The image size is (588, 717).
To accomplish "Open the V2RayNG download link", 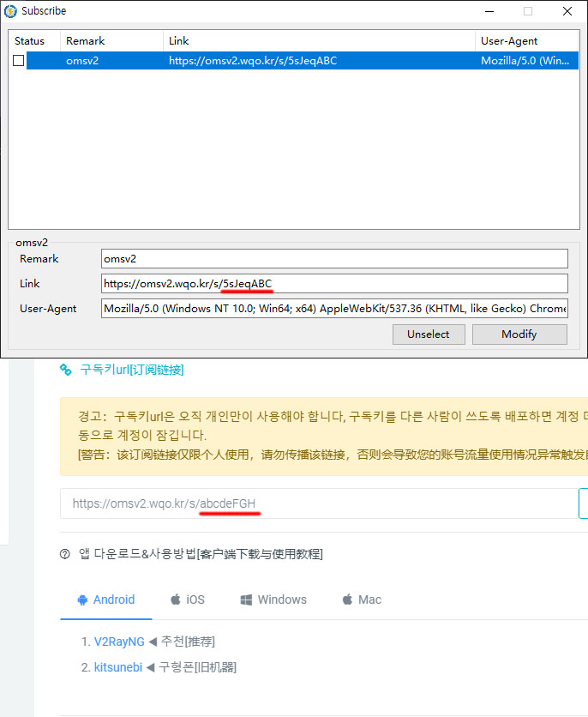I will (x=119, y=642).
